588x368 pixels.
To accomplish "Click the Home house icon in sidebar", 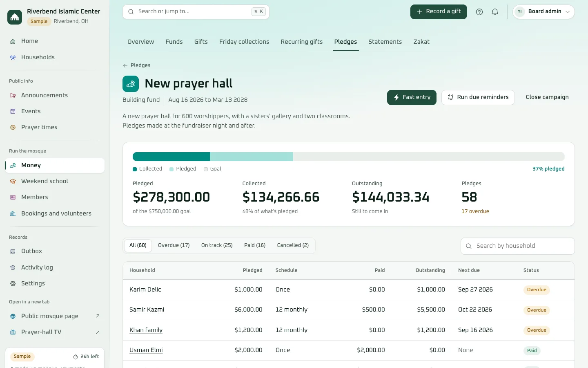I will pyautogui.click(x=13, y=41).
